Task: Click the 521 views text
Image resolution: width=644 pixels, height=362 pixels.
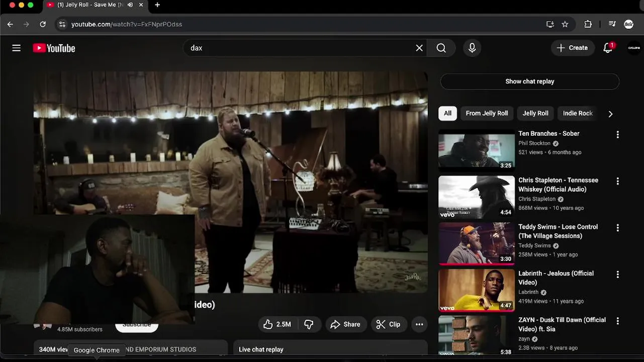Action: coord(530,152)
